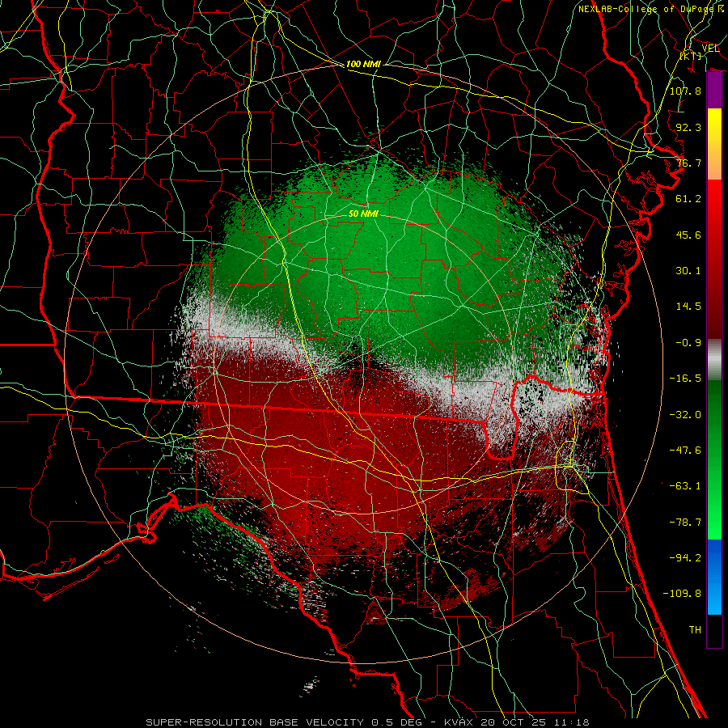Click the blue segment of velocity color bar

point(714,577)
